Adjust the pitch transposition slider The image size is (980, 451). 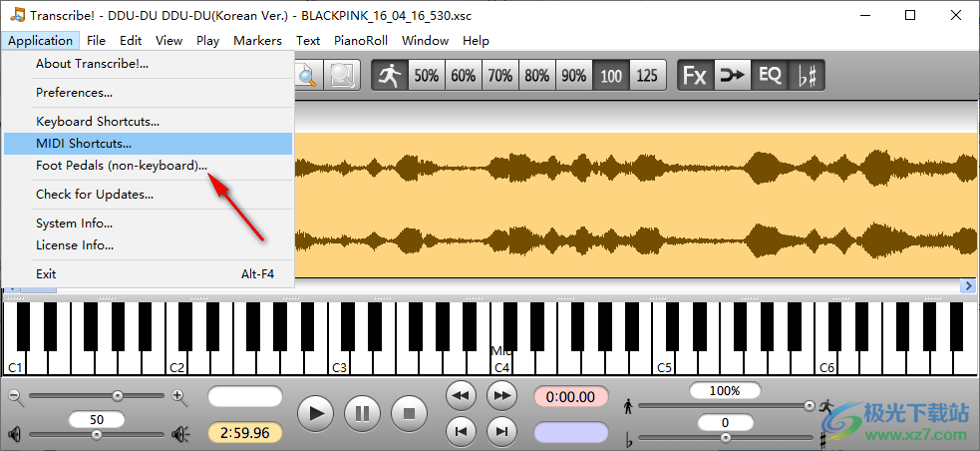pyautogui.click(x=726, y=438)
